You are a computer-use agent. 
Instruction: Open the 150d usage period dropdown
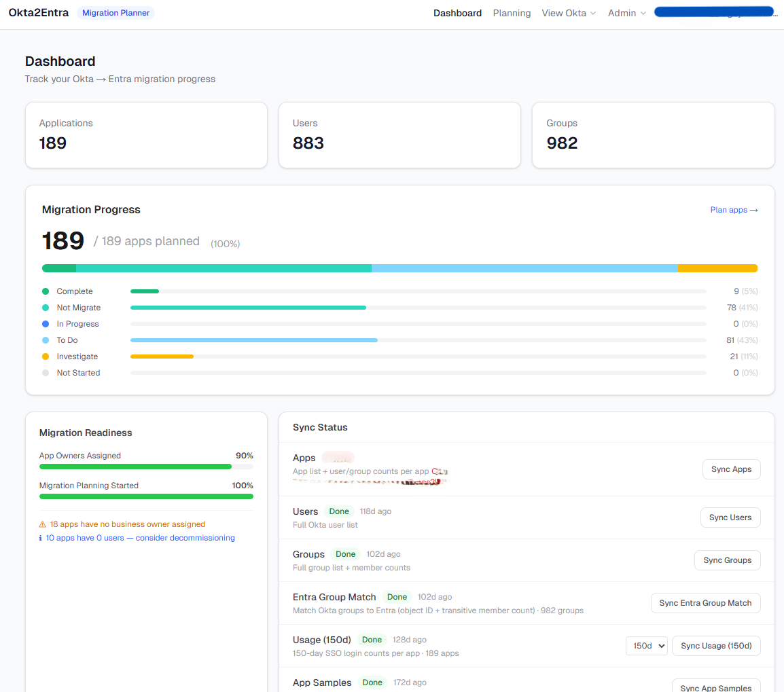tap(647, 646)
